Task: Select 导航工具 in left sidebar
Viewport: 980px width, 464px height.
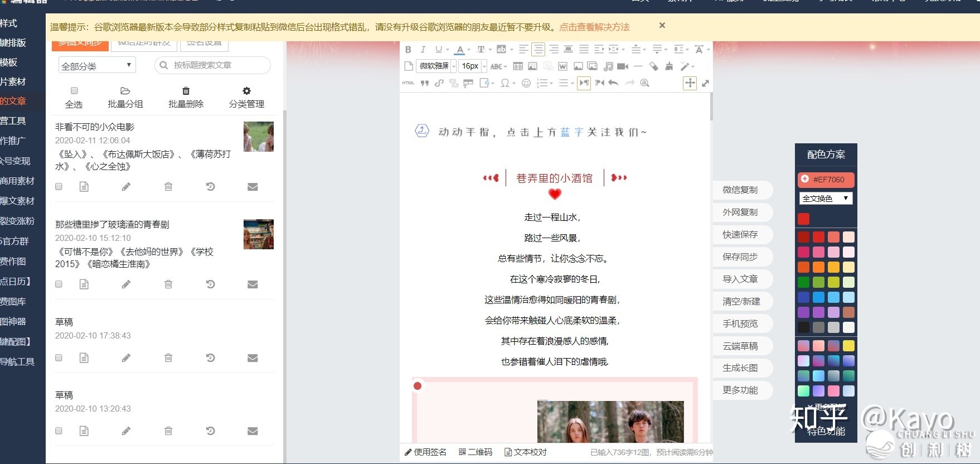Action: 17,362
